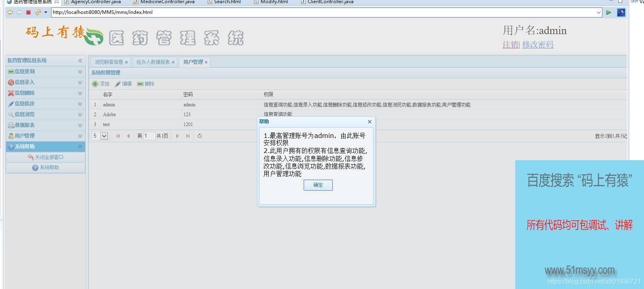
Task: Click the 信息录入 red circle icon
Action: (x=11, y=82)
